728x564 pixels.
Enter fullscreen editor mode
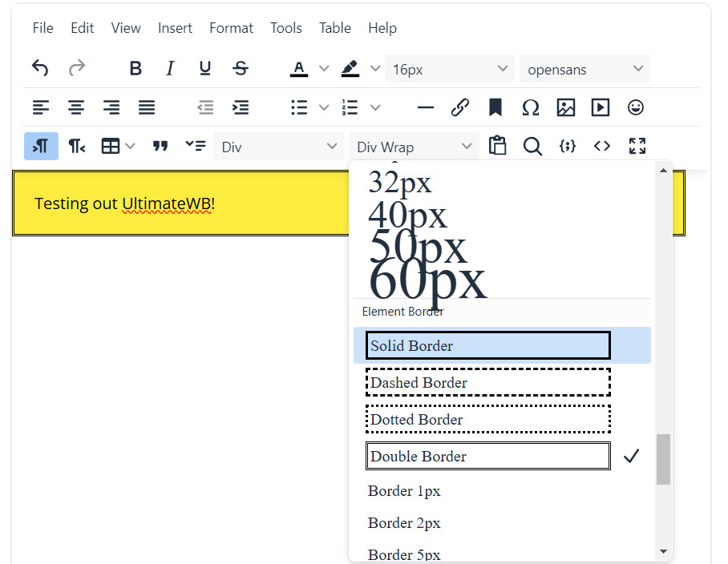pyautogui.click(x=637, y=146)
